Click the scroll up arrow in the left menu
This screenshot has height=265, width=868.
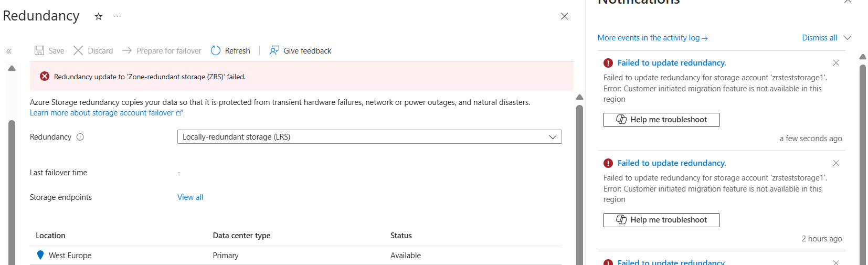pyautogui.click(x=12, y=68)
